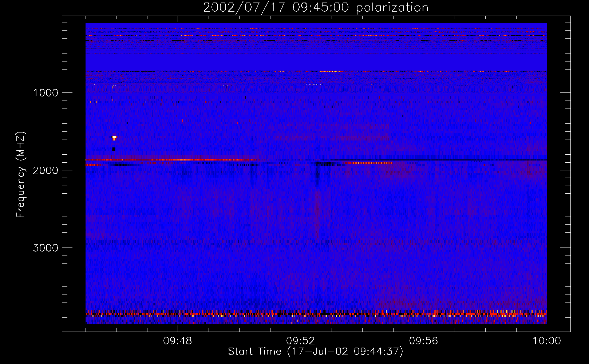
Task: Click the 1000 frequency tick label
Action: (46, 93)
